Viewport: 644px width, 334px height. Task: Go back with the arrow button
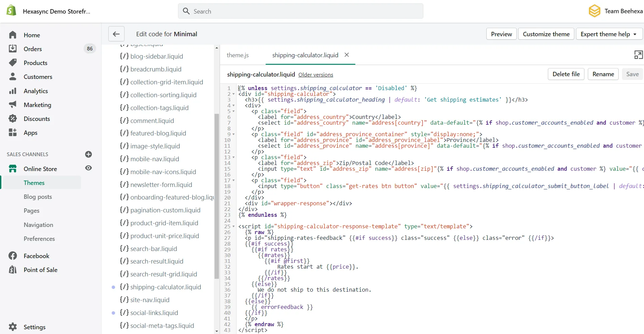[116, 34]
